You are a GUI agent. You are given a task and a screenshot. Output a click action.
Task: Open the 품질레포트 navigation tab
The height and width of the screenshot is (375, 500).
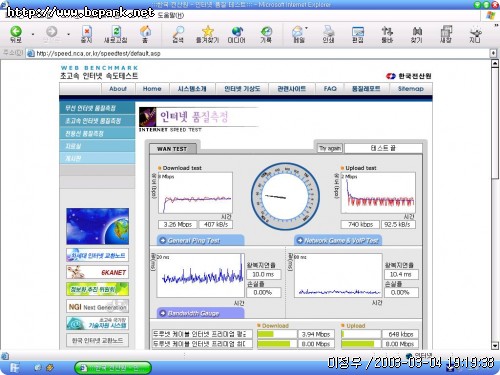366,89
